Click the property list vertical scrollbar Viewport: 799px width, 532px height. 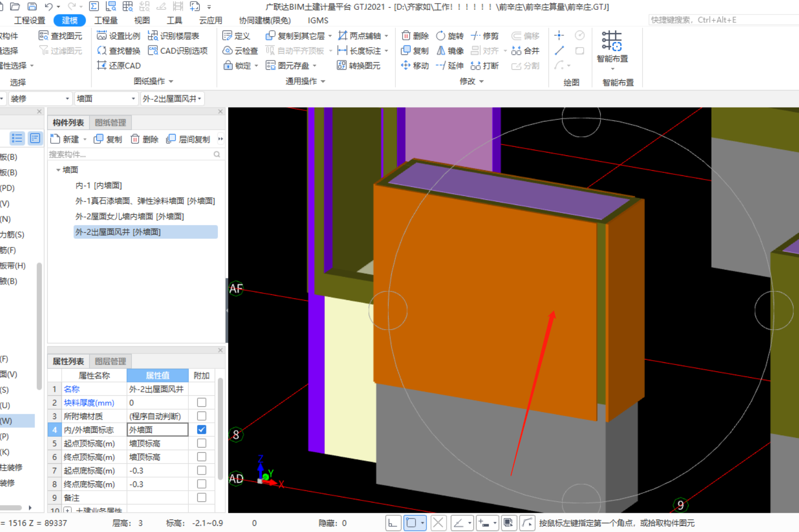tap(220, 430)
